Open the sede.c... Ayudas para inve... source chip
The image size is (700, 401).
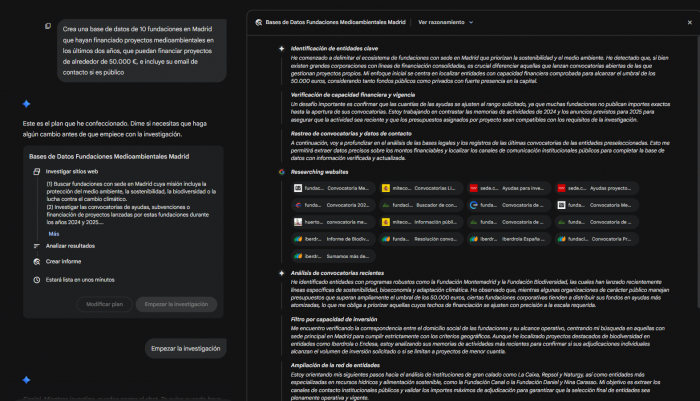point(508,188)
